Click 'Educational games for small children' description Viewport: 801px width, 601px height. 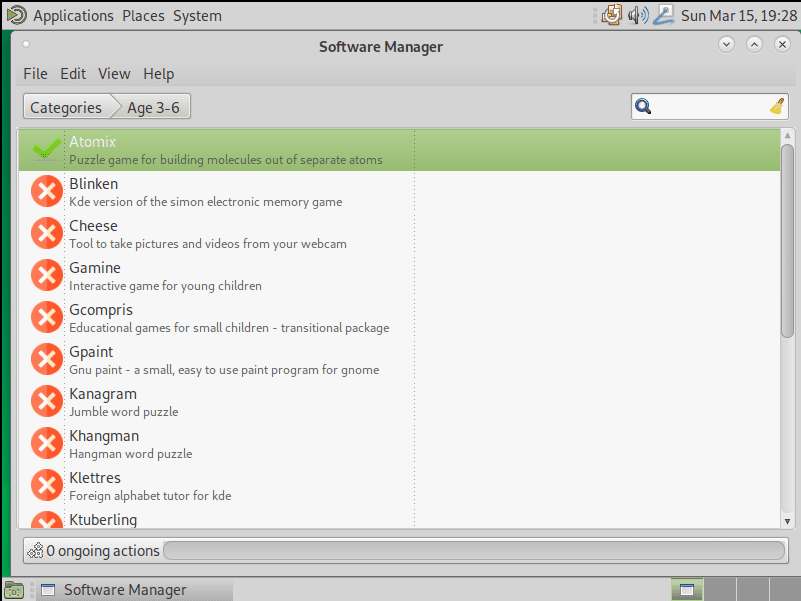click(229, 328)
